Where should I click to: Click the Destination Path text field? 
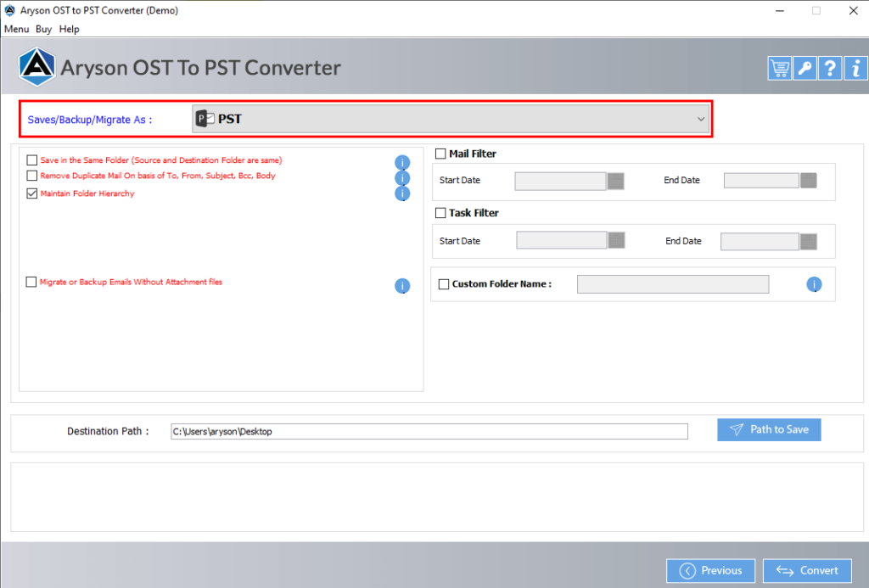click(429, 432)
